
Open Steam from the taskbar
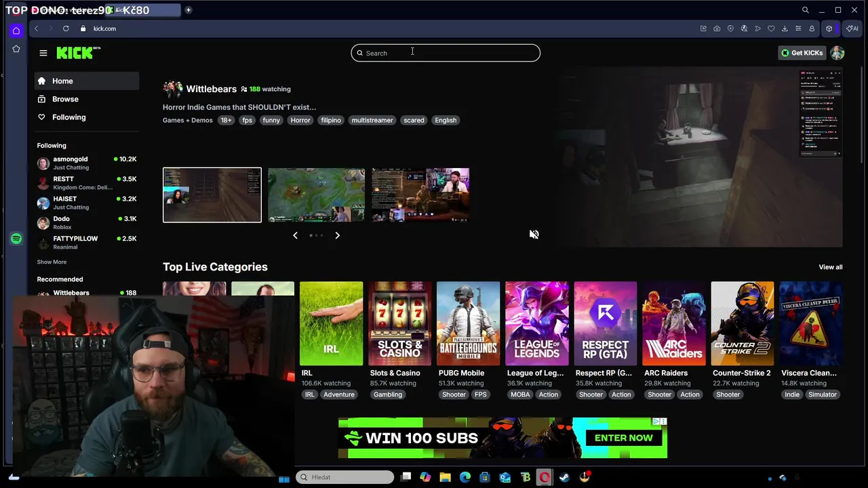click(x=564, y=477)
